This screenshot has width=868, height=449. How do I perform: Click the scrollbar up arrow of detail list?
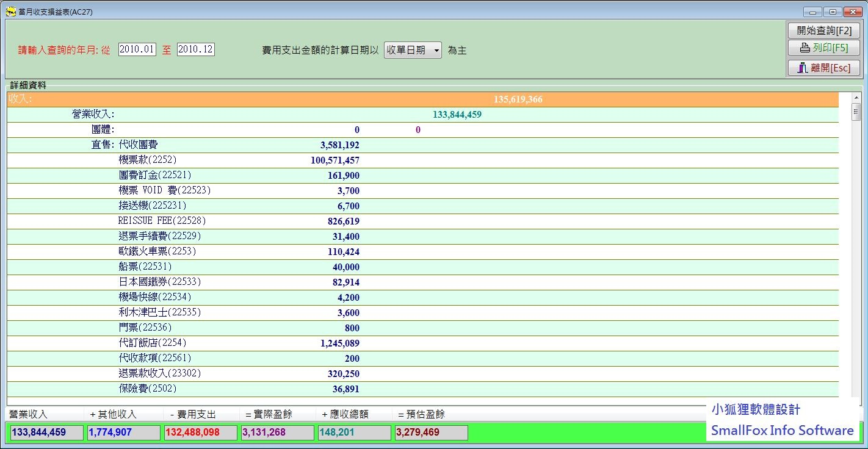coord(856,98)
